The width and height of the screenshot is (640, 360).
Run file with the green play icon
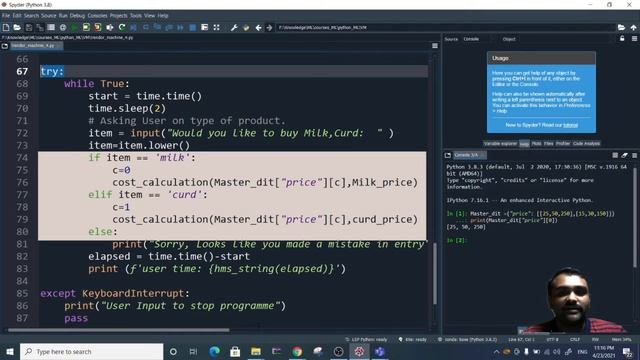[x=74, y=27]
